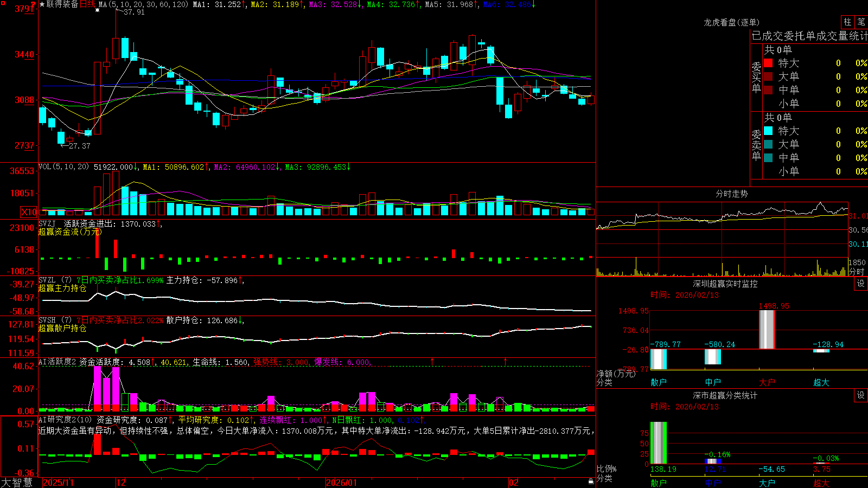Click the 柱 bar-mode button
Viewport: 868px width, 488px height.
point(847,22)
